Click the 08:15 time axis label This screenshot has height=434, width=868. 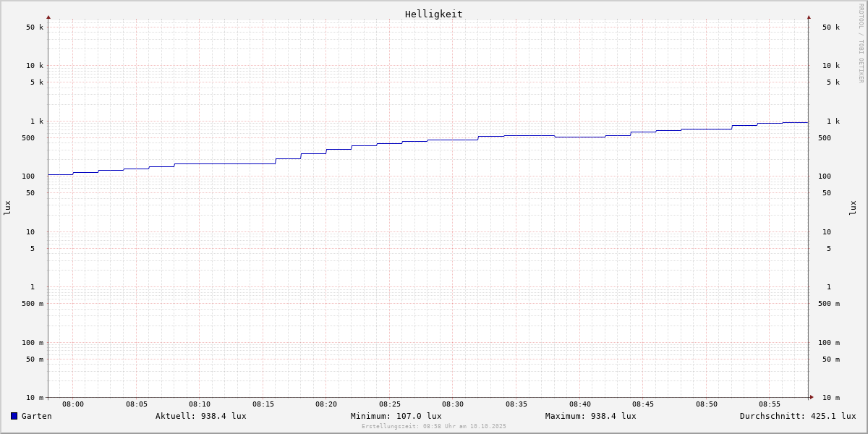coord(263,404)
